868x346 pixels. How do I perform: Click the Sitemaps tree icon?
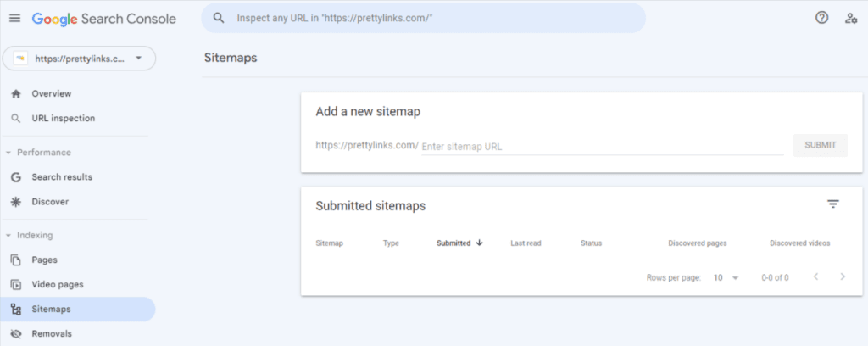(x=16, y=310)
